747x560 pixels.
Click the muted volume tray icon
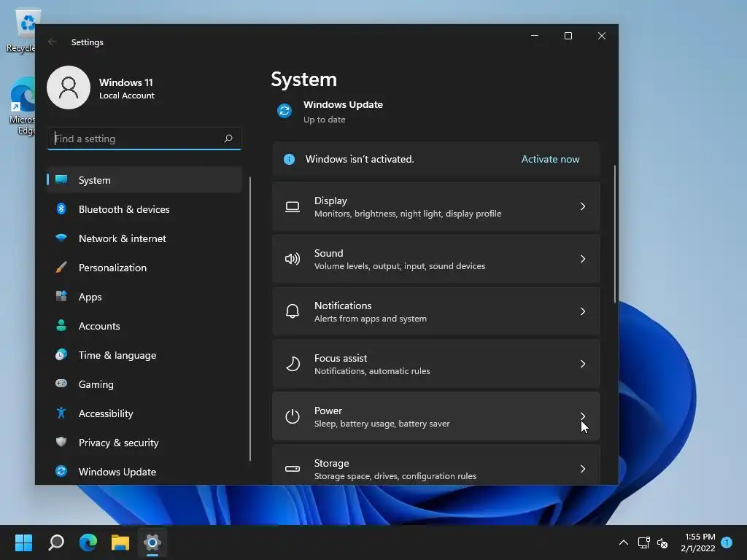(x=662, y=542)
